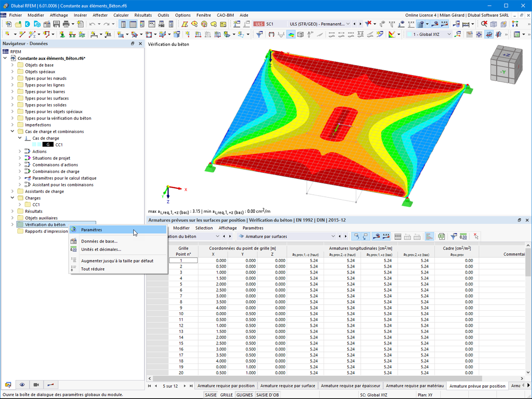This screenshot has width=532, height=399.
Task: Click the dimension tool icon
Action: click(94, 34)
